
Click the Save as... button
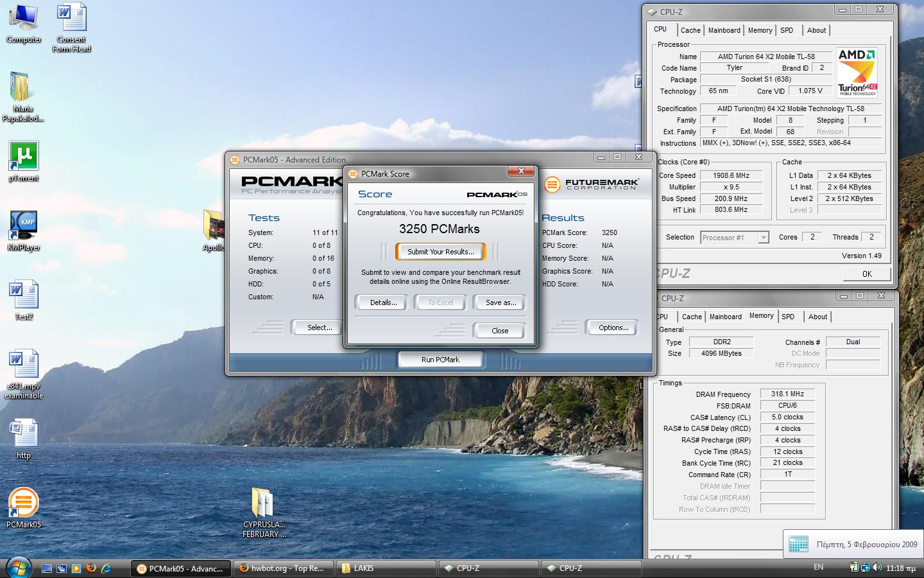click(501, 302)
